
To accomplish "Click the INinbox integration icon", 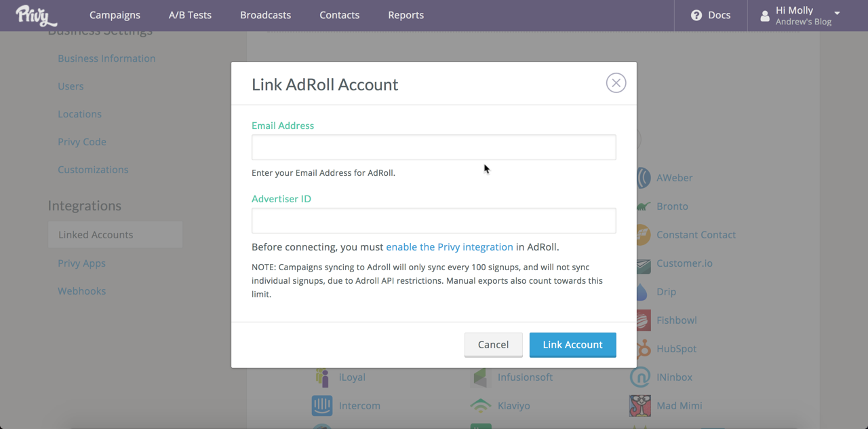I will pyautogui.click(x=639, y=377).
